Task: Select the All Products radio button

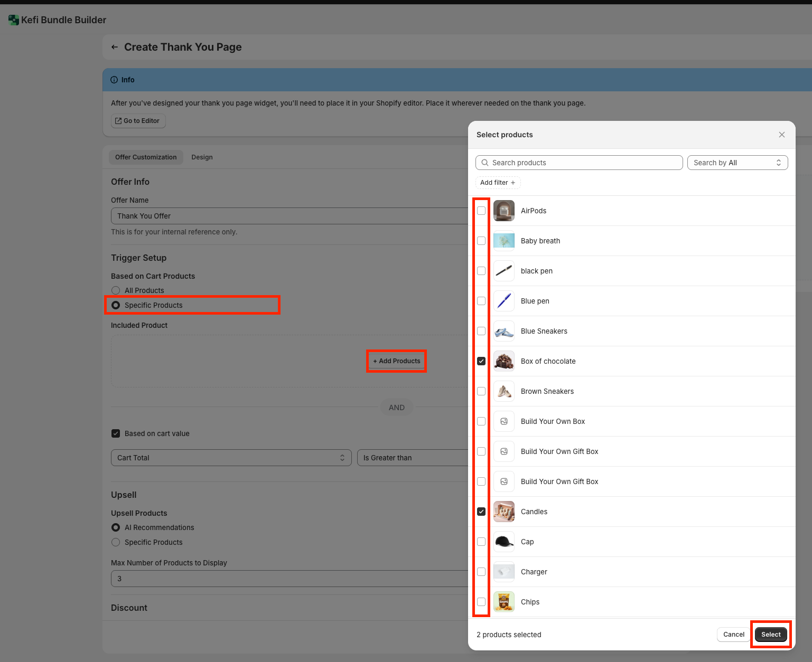Action: click(x=116, y=290)
